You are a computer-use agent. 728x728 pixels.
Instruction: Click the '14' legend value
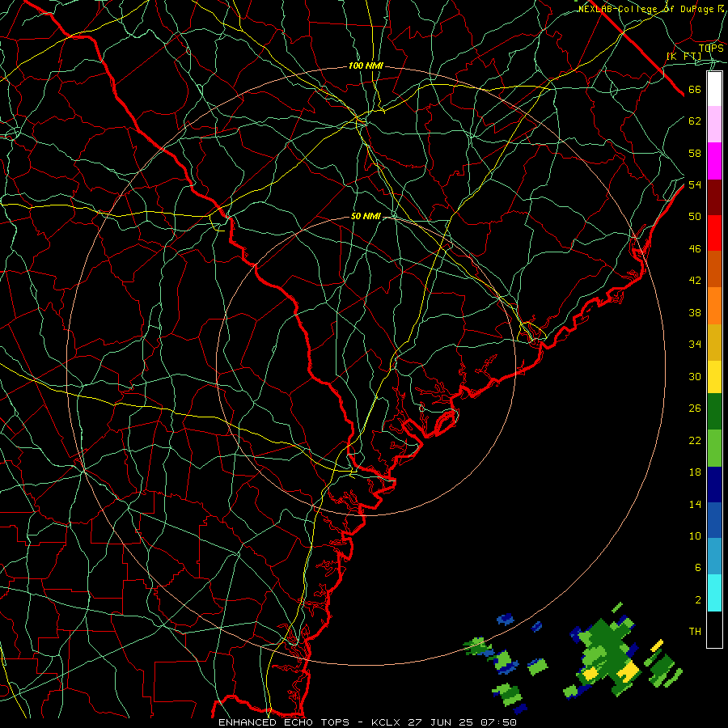coord(695,504)
